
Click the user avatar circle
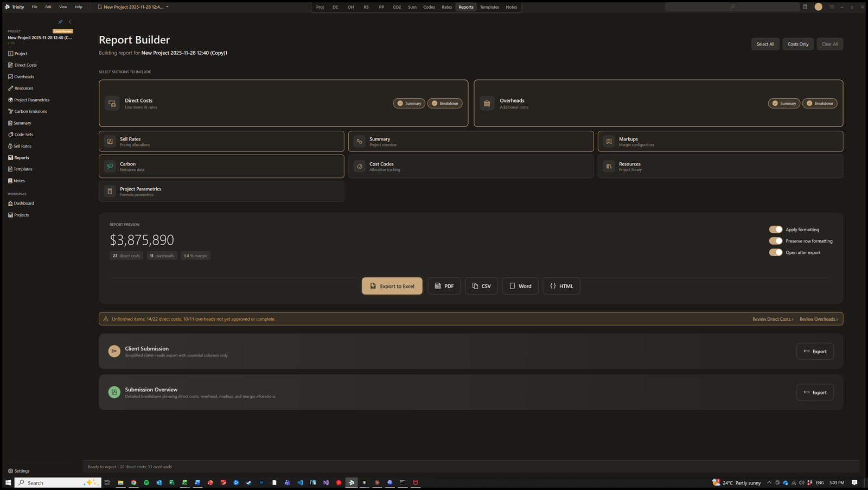pos(818,7)
